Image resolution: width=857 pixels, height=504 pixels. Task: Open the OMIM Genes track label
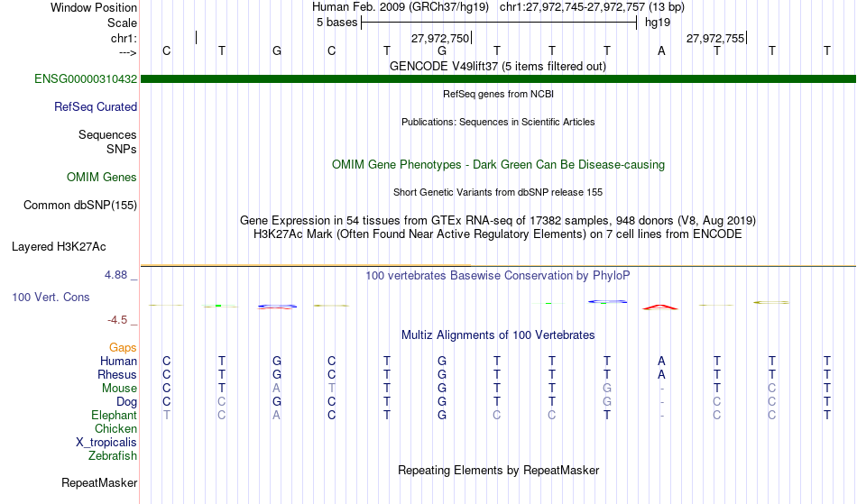tap(102, 177)
